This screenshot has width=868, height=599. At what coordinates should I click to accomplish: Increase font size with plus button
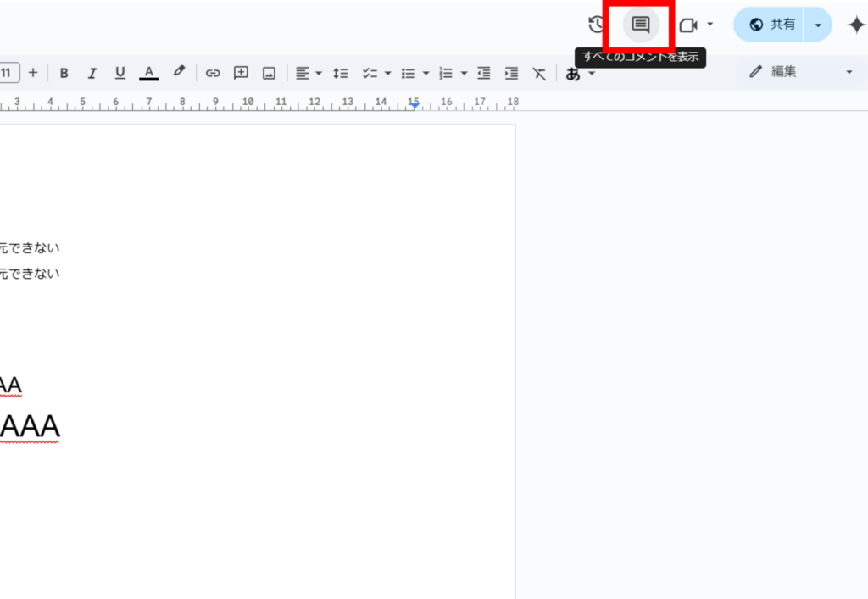(33, 72)
